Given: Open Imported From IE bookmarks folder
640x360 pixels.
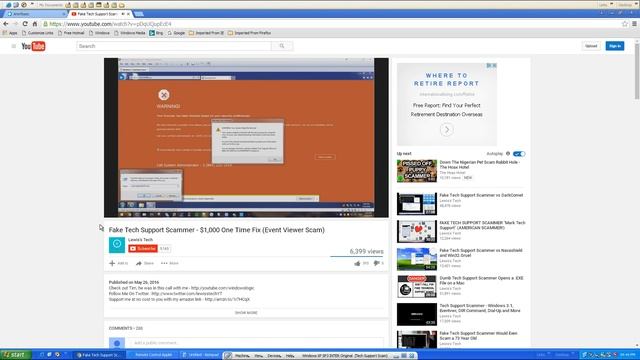Looking at the screenshot, I should pos(206,33).
